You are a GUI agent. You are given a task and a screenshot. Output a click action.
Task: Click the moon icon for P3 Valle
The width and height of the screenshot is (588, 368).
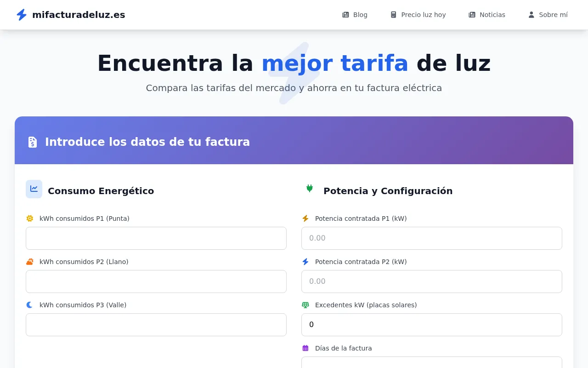pos(29,305)
